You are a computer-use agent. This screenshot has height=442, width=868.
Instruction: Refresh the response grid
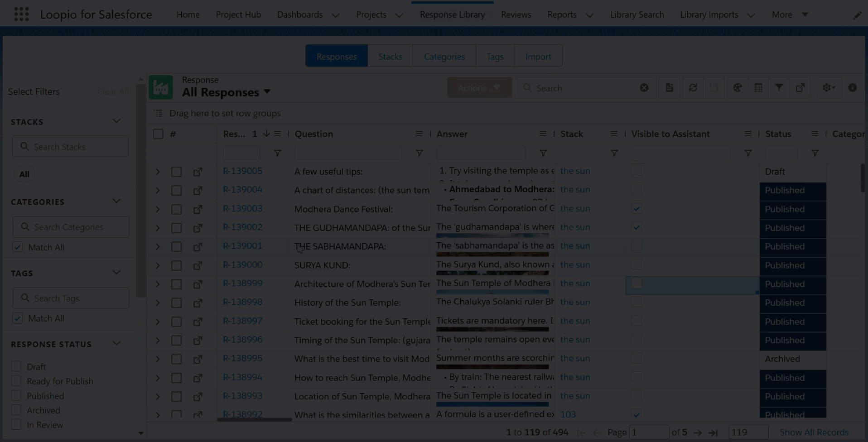[x=693, y=88]
